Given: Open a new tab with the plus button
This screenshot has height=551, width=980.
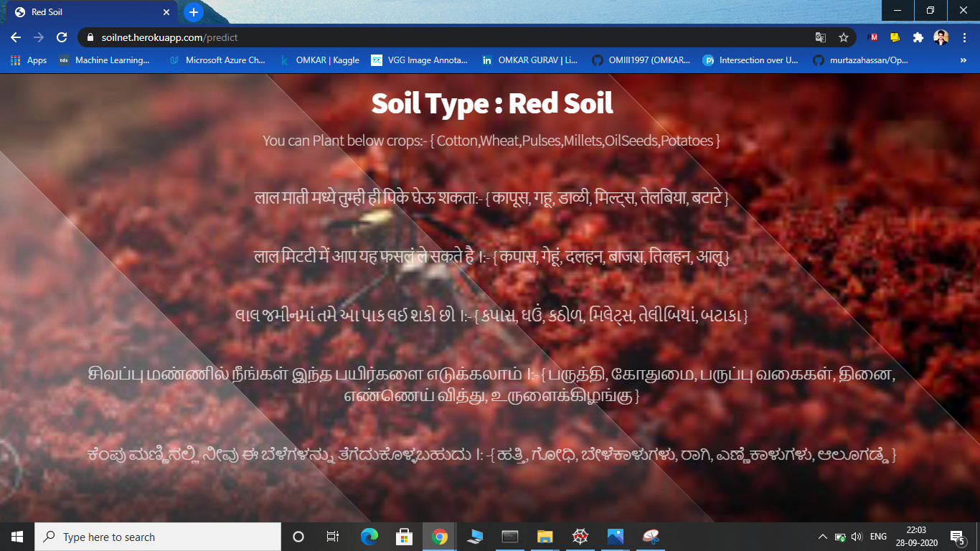Looking at the screenshot, I should click(193, 12).
